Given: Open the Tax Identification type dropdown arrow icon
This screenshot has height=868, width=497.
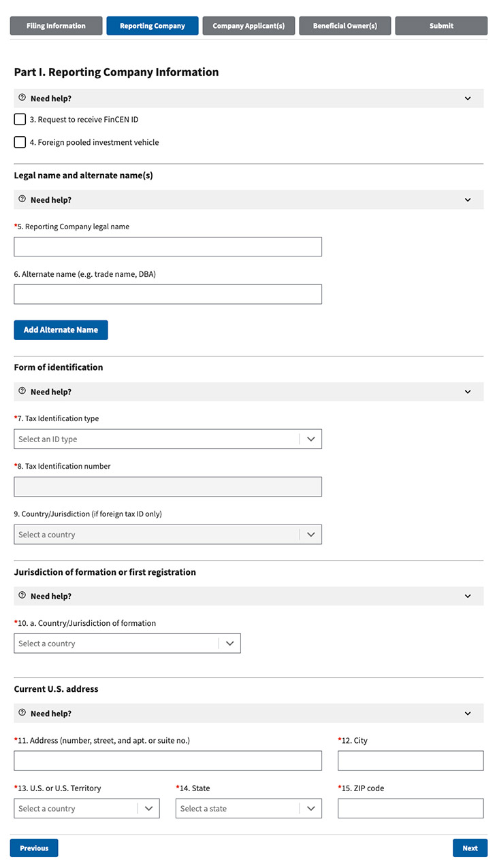Looking at the screenshot, I should click(312, 439).
